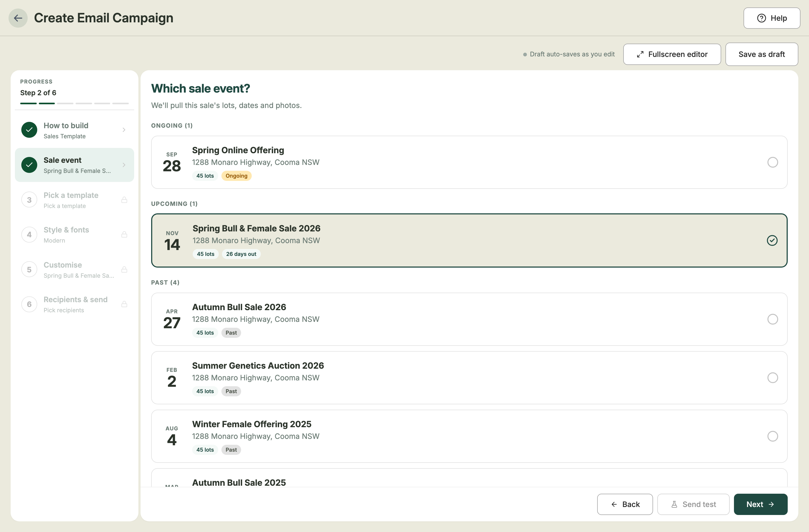Click the '26 days out' badge
The height and width of the screenshot is (532, 809).
pyautogui.click(x=241, y=254)
